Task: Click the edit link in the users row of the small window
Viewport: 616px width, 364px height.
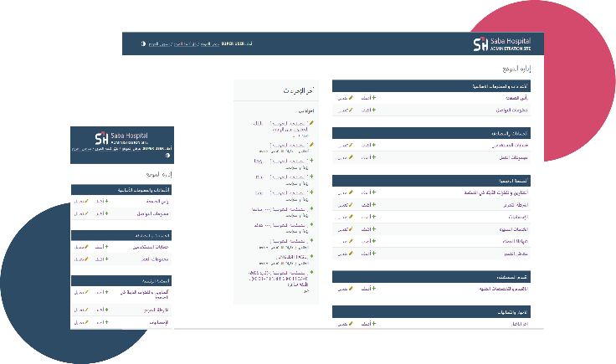Action: (80, 247)
